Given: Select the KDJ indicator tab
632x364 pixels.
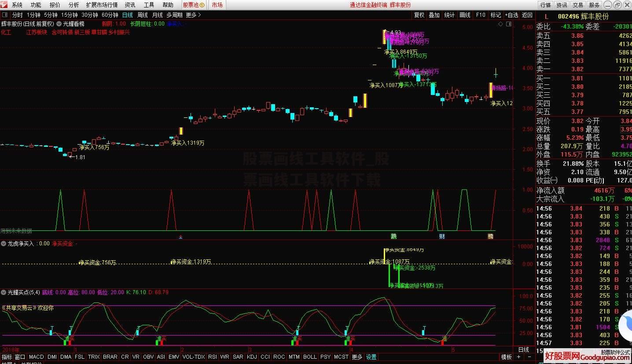Looking at the screenshot, I should (x=252, y=357).
